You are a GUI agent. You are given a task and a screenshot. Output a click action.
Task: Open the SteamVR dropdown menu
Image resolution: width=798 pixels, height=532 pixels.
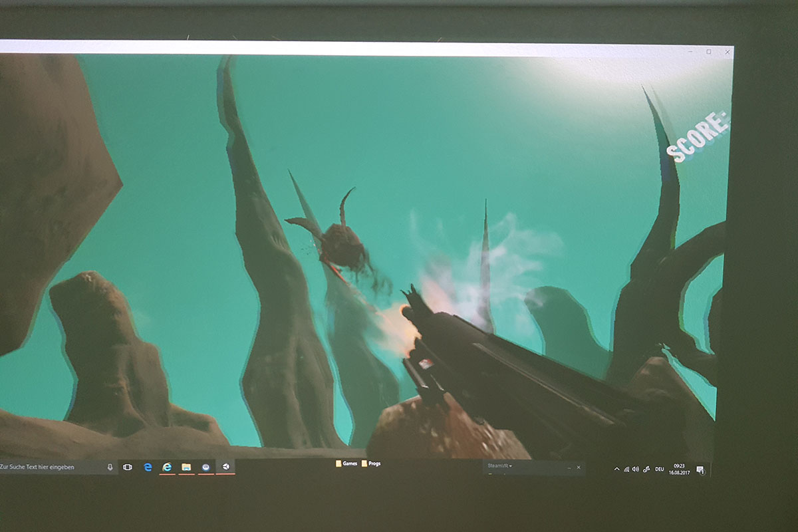(500, 467)
